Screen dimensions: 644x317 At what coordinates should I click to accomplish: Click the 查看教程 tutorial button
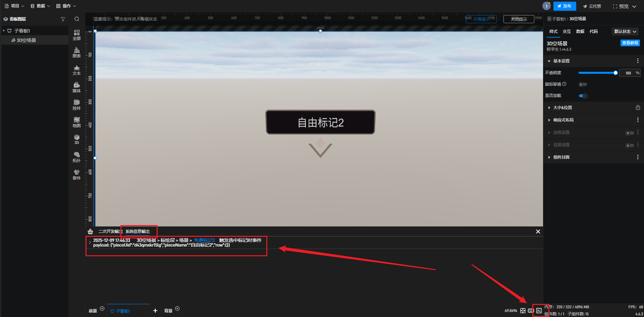point(630,43)
